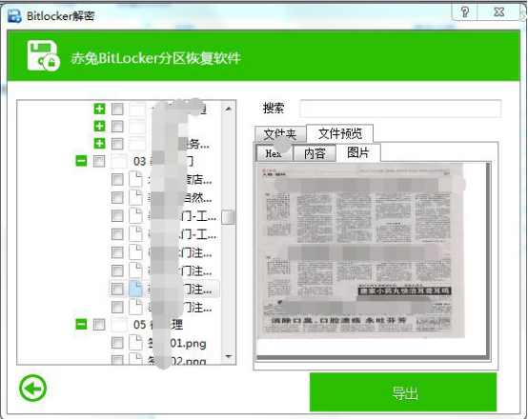
Task: Check the box beside 01.png
Action: coord(117,343)
